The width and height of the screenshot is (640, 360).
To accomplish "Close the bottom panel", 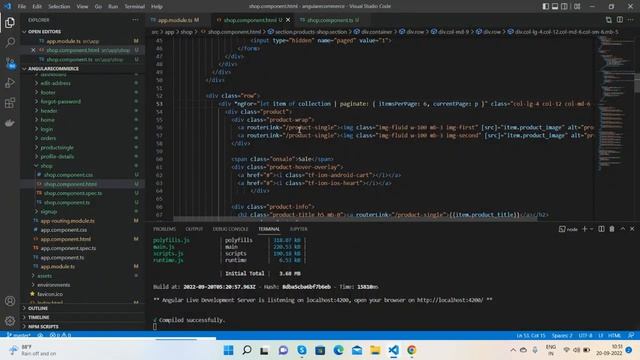I will (632, 229).
